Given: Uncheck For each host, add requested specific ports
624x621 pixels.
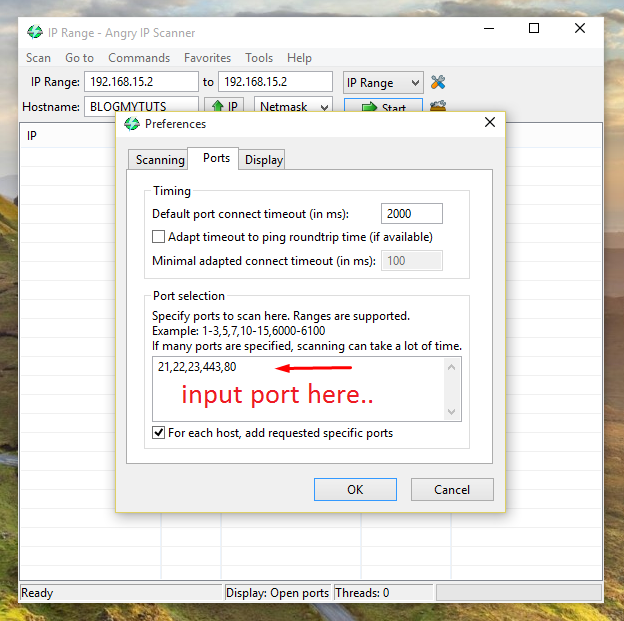Looking at the screenshot, I should click(x=158, y=432).
